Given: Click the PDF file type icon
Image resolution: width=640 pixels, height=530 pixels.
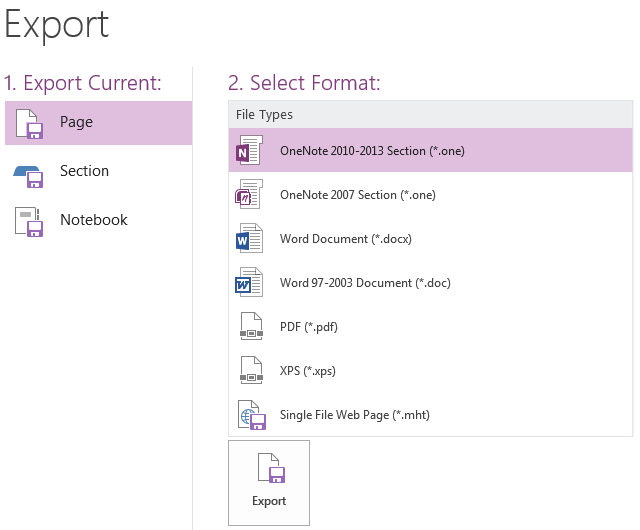Looking at the screenshot, I should (x=251, y=326).
